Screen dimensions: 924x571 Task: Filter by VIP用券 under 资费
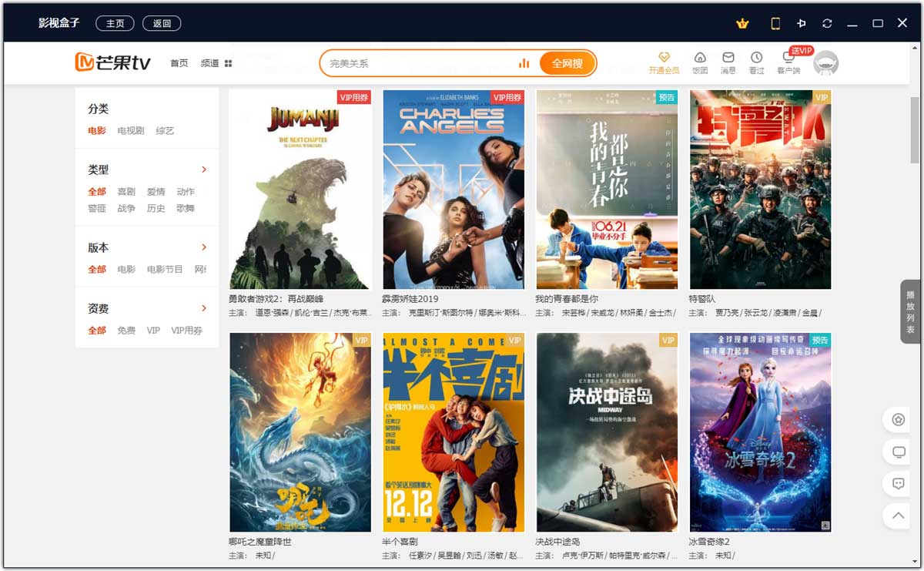186,331
